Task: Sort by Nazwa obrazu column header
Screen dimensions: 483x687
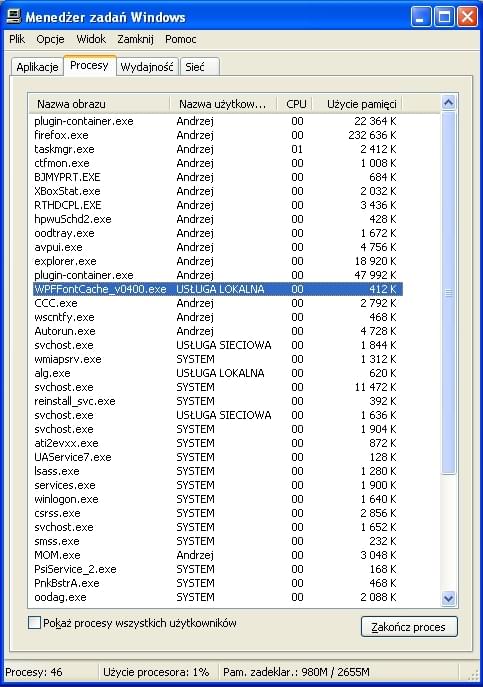Action: 99,104
